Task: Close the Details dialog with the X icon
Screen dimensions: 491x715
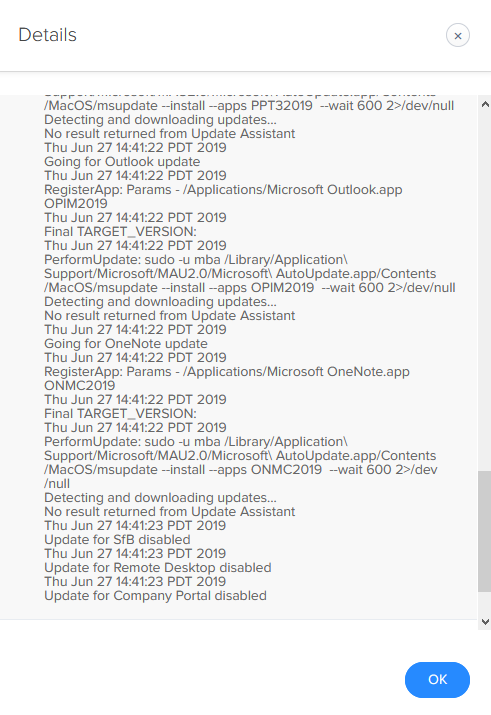Action: [458, 35]
